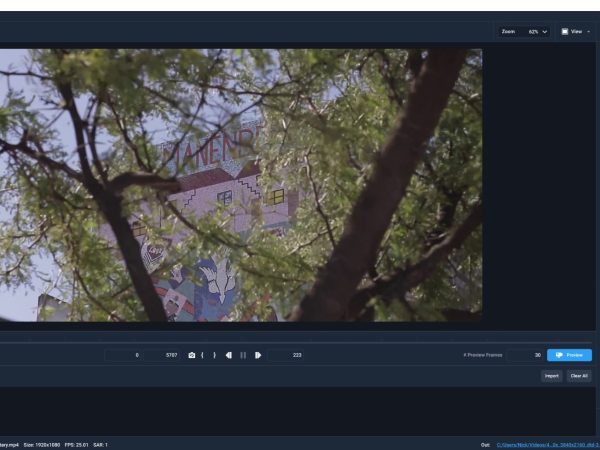Edit the current frame field showing 223

(285, 355)
